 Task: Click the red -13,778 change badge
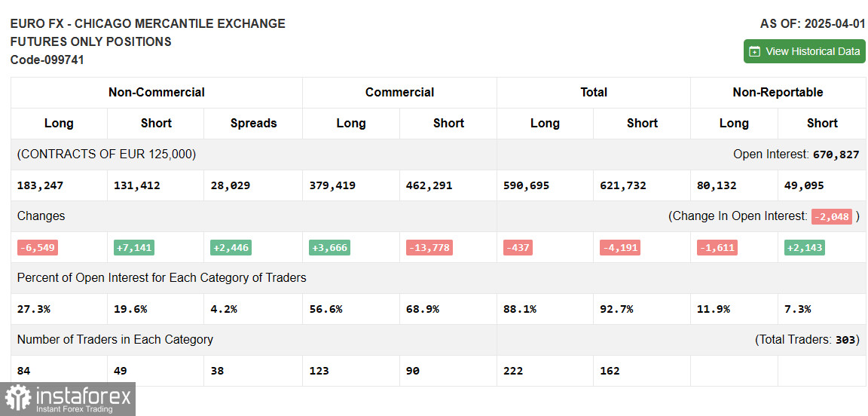[x=429, y=248]
